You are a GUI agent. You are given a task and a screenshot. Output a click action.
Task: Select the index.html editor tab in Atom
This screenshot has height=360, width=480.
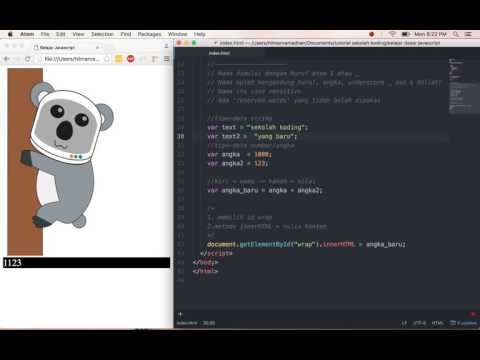click(219, 53)
